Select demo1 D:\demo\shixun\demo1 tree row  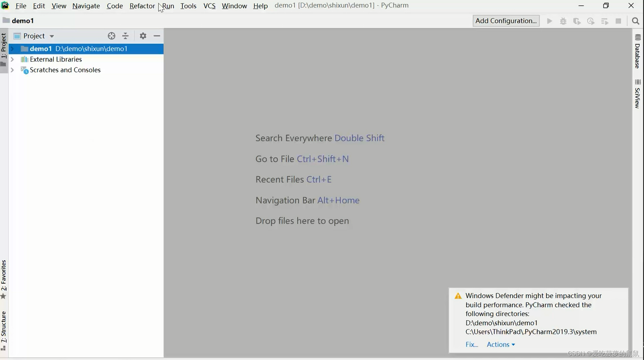pyautogui.click(x=86, y=48)
